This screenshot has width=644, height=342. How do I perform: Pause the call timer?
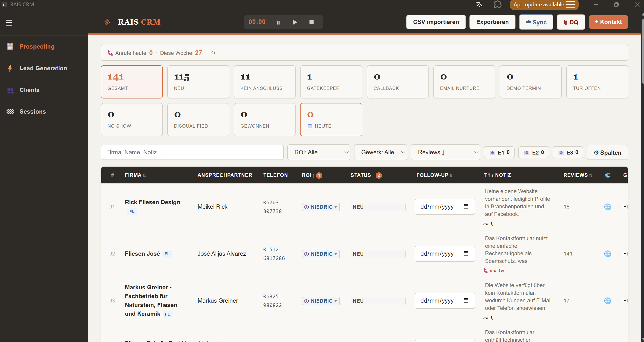(x=278, y=22)
